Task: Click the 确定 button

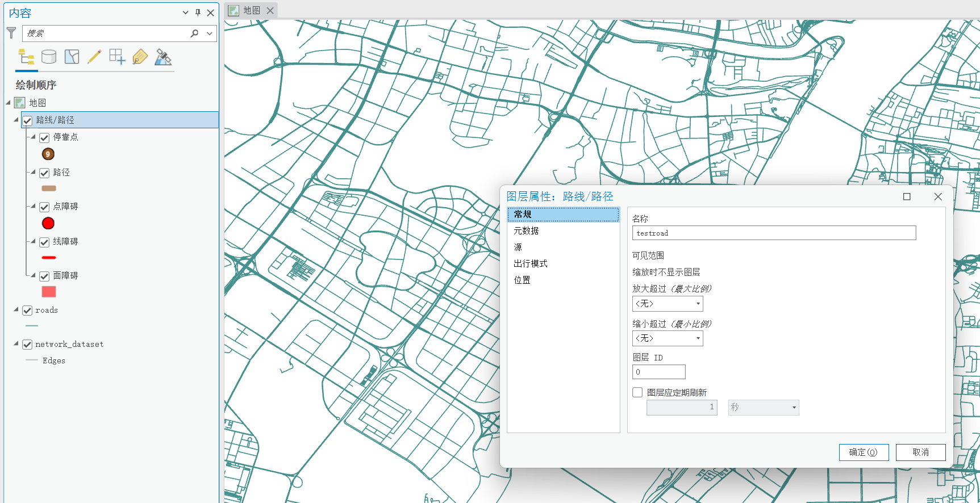Action: (x=864, y=452)
